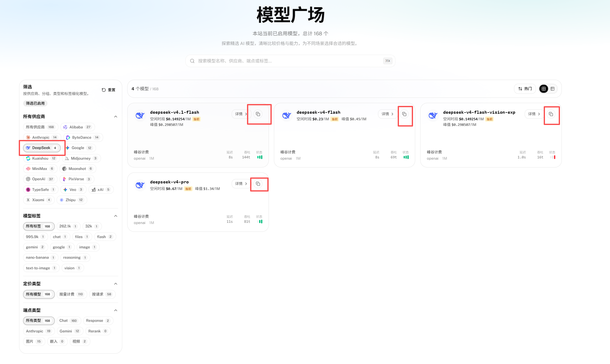Open the 热门 sort dropdown

click(525, 89)
